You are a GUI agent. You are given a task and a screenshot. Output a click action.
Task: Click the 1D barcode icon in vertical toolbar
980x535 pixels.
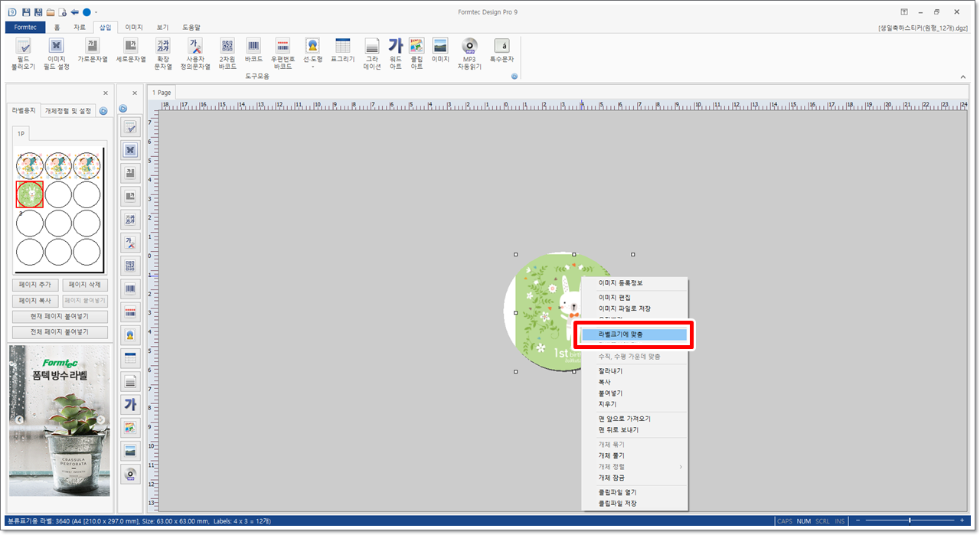click(x=130, y=289)
